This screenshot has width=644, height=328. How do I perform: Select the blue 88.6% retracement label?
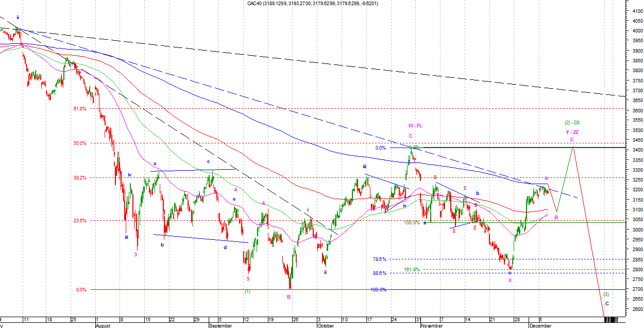[x=379, y=273]
